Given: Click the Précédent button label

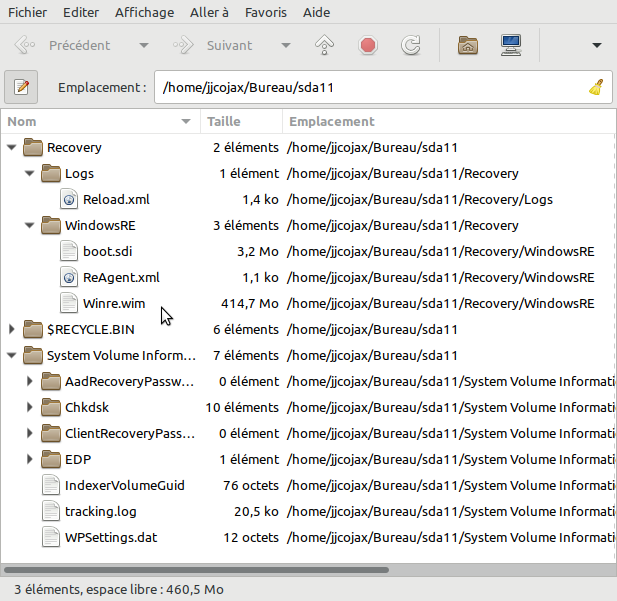Looking at the screenshot, I should (x=79, y=45).
